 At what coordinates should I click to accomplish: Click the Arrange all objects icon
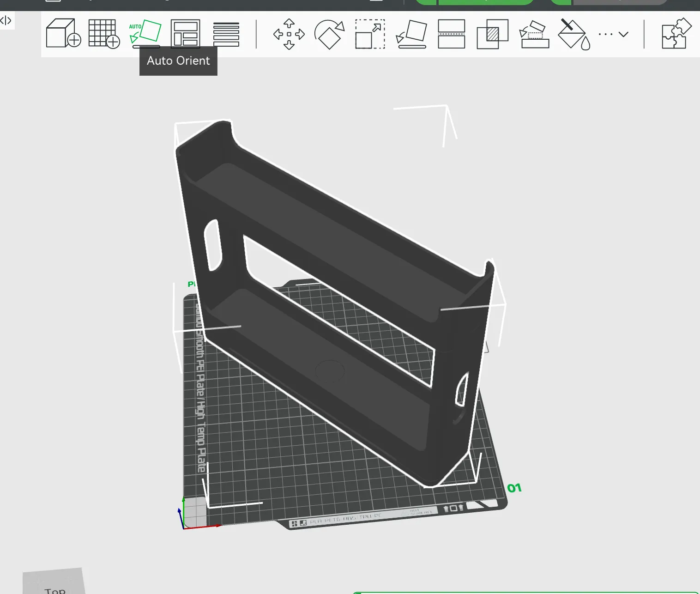click(x=185, y=33)
